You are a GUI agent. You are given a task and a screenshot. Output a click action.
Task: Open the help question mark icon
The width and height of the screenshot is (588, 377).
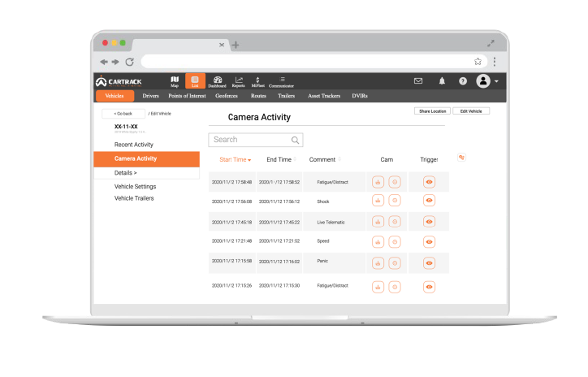(x=463, y=81)
